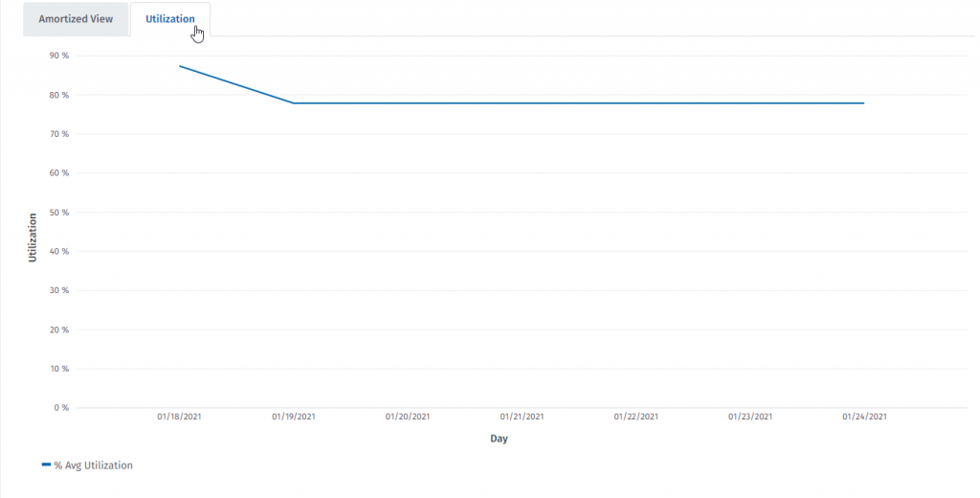
Task: Toggle the % Avg Utilization legend label
Action: [93, 465]
